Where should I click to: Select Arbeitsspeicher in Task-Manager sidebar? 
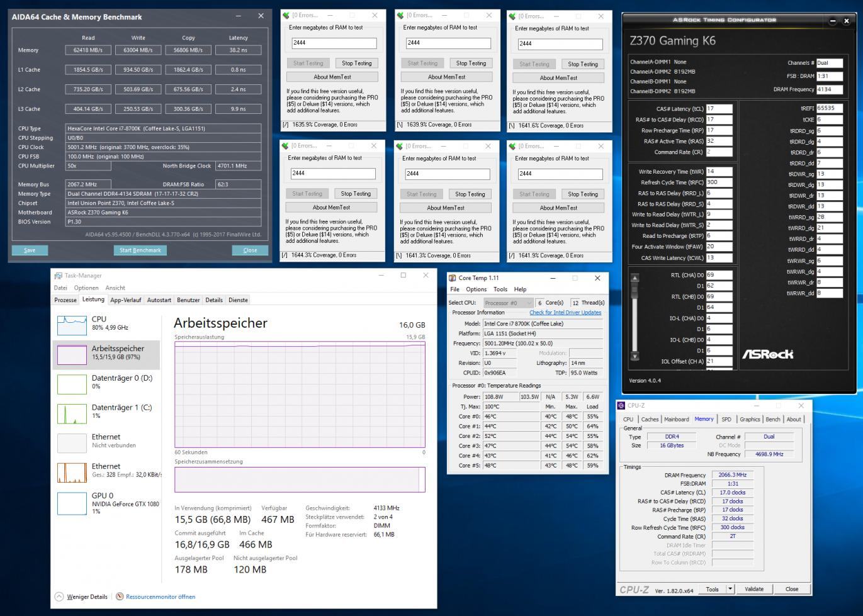point(106,355)
